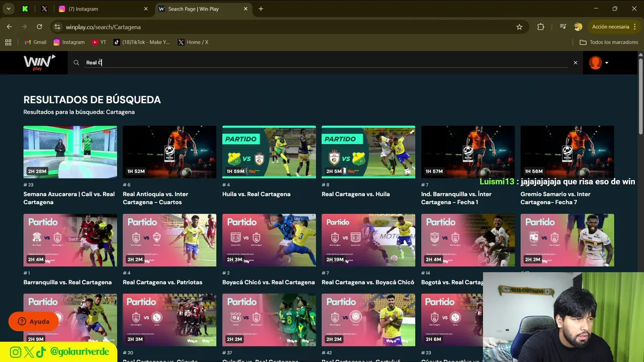This screenshot has width=644, height=362.
Task: Open Barranquilla vs. Real Cartagena thumbnail
Action: 70,240
